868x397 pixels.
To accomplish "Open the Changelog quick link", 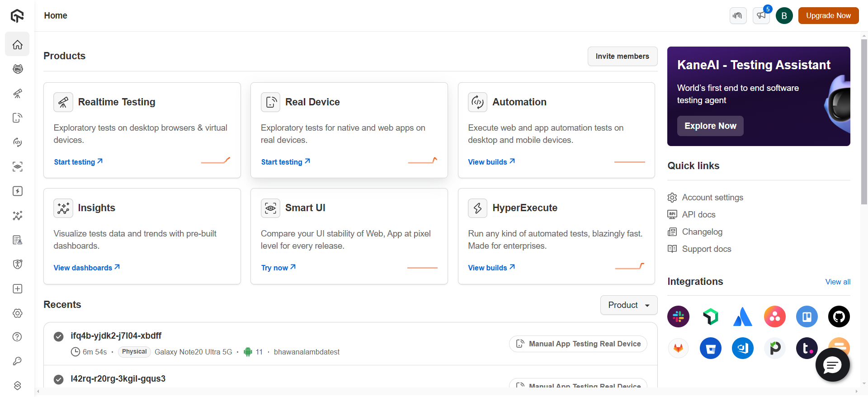I will tap(702, 232).
